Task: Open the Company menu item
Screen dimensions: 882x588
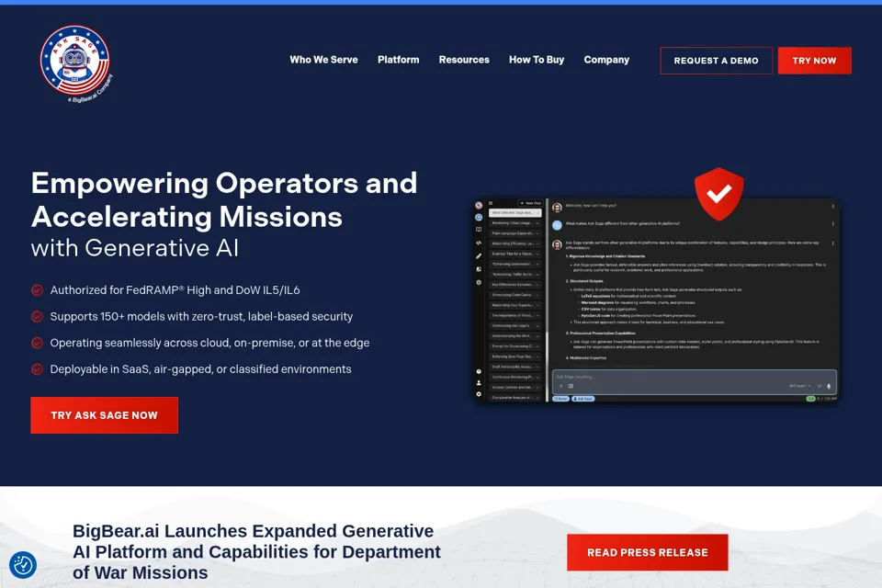Action: point(606,60)
